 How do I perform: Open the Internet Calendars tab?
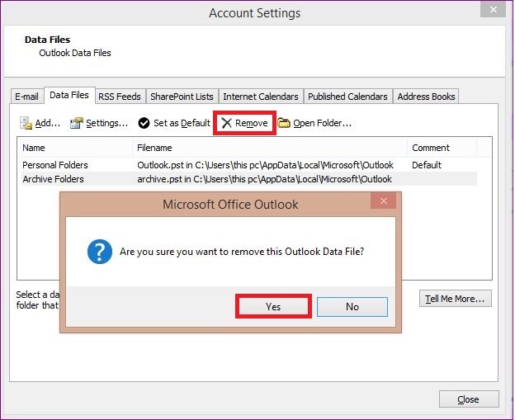(x=261, y=97)
